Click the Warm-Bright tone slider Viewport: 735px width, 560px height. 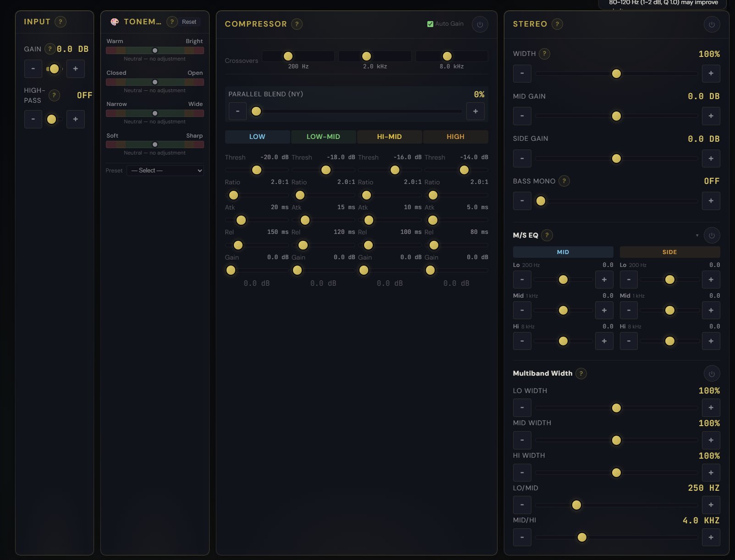(x=155, y=50)
